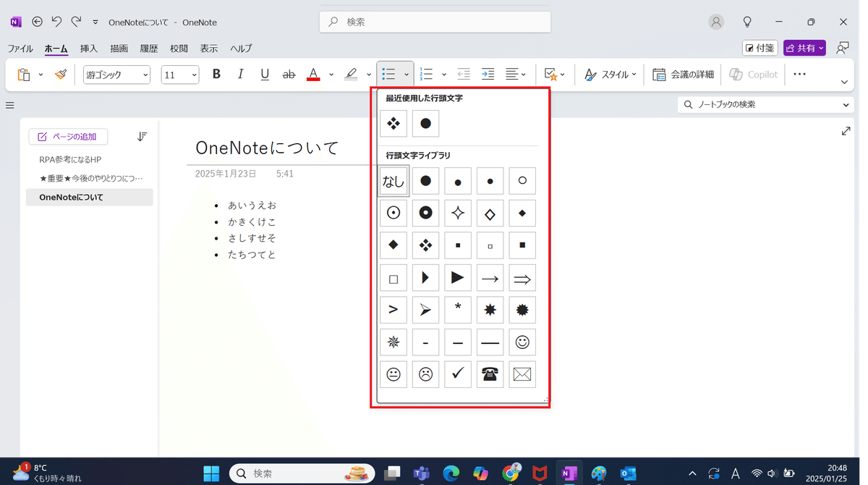Expand the page to full view

(846, 131)
